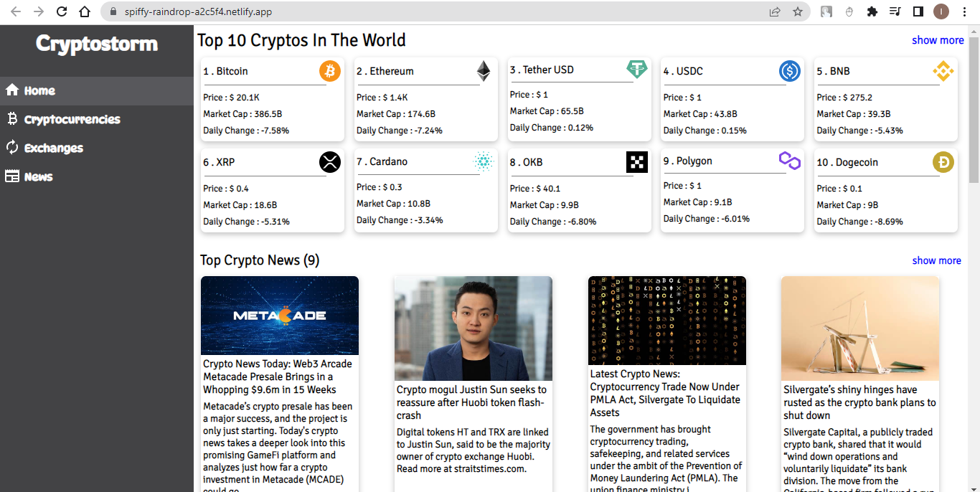Click the "2 . Ethereum" card title
980x492 pixels.
click(x=385, y=71)
